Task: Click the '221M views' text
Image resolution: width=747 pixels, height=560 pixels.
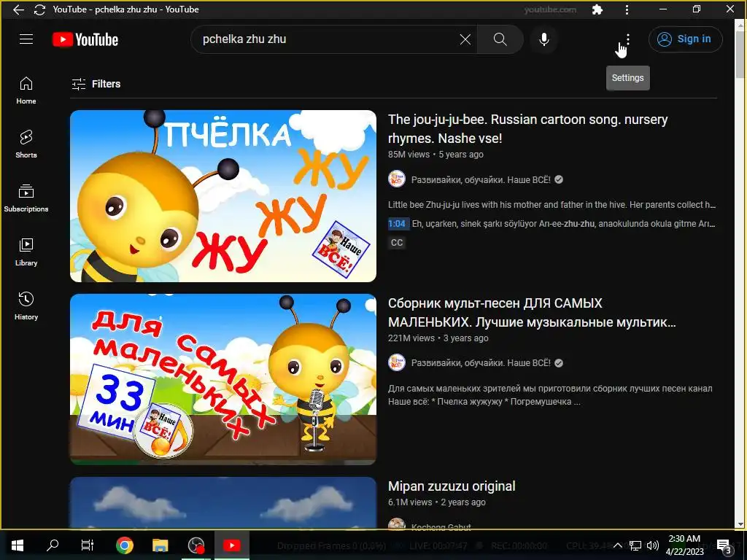Action: coord(411,338)
